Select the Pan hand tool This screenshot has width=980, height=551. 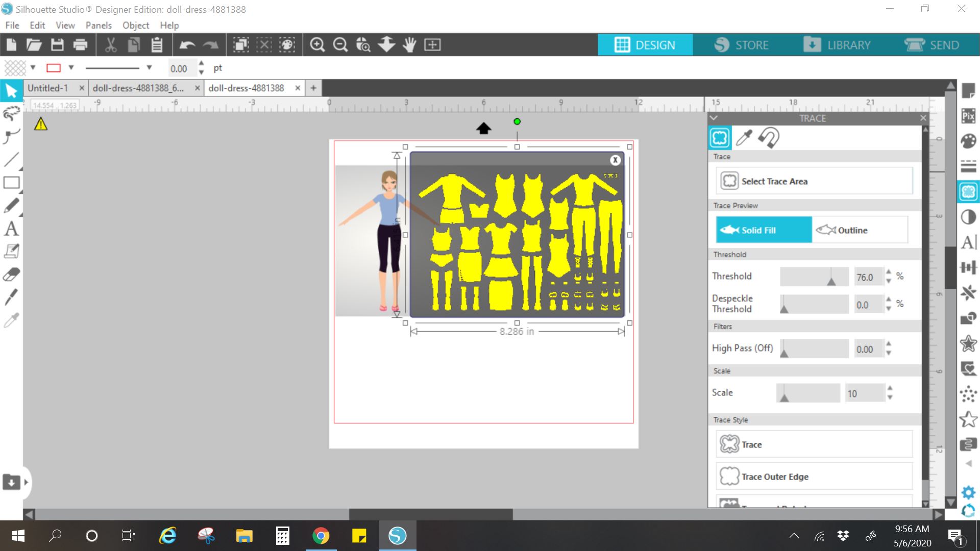pyautogui.click(x=409, y=45)
